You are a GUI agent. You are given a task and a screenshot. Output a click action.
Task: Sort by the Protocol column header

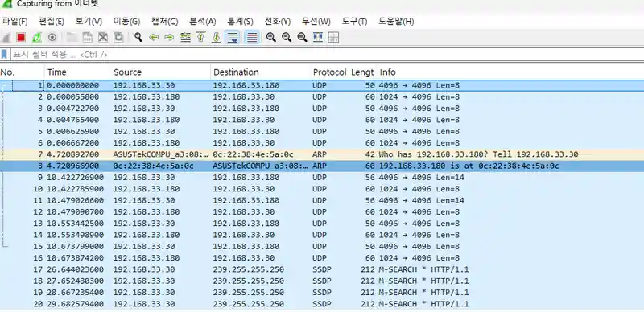(x=329, y=72)
